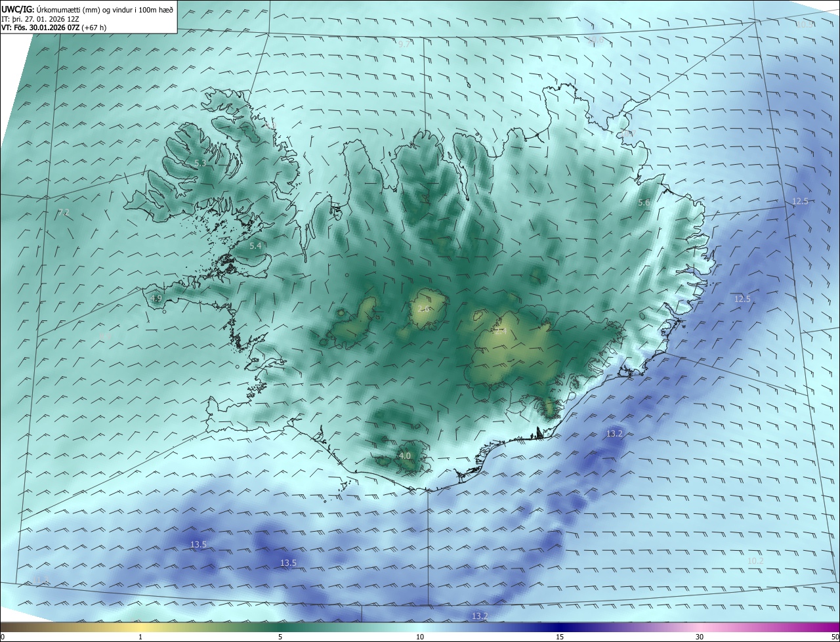This screenshot has width=840, height=642.
Task: Click the '9.7' value north of Iceland
Action: [404, 44]
